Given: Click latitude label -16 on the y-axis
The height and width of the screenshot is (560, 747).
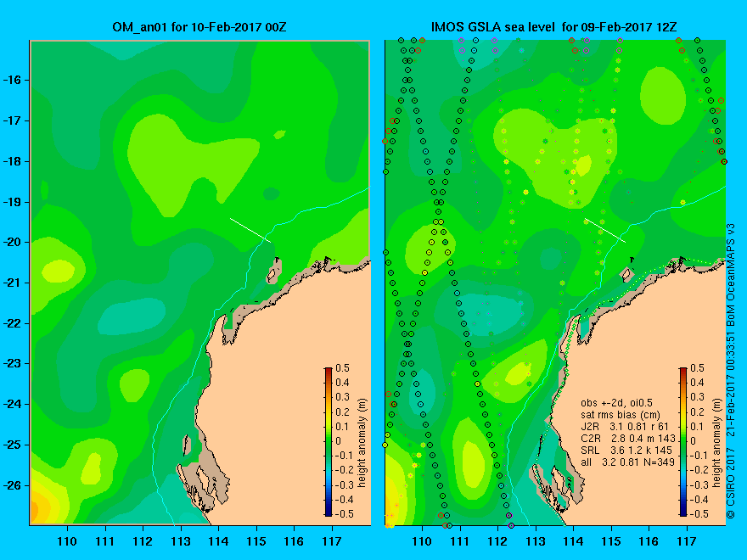Looking at the screenshot, I should point(13,80).
